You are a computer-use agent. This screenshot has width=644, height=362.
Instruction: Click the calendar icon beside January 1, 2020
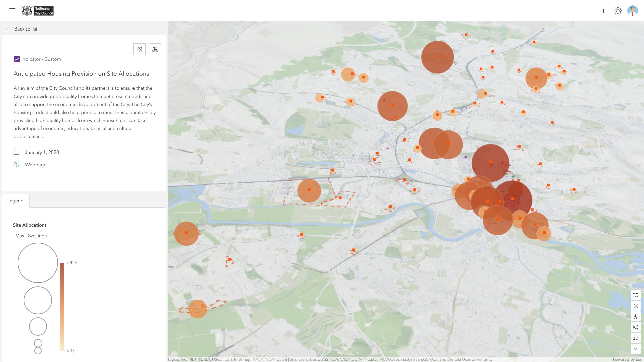point(16,152)
